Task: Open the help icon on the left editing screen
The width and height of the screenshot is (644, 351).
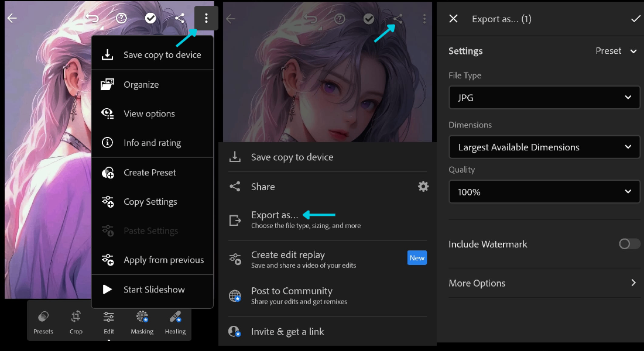Action: [122, 18]
